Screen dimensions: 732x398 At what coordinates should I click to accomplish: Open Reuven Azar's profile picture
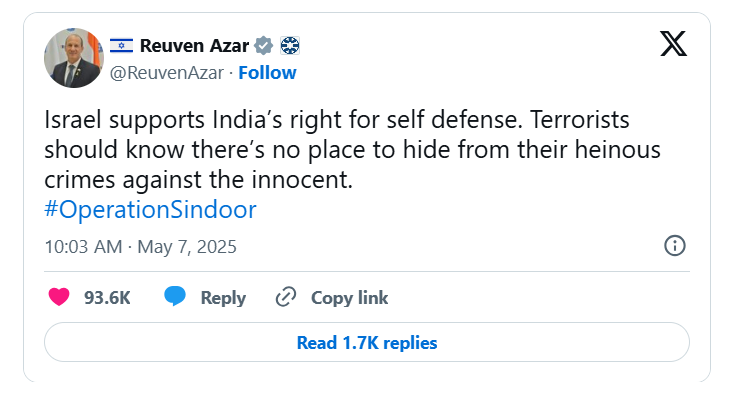(74, 58)
